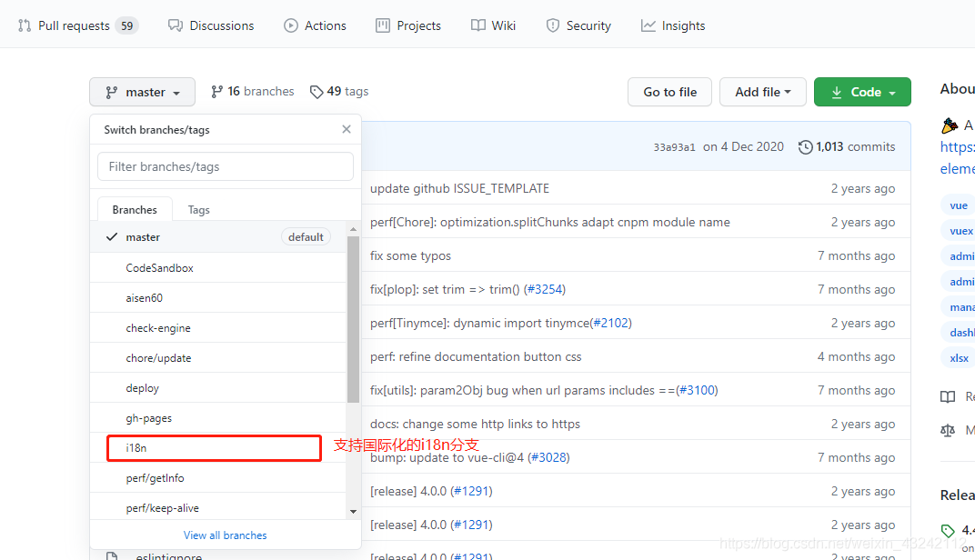Open the Actions tab

pyautogui.click(x=316, y=25)
